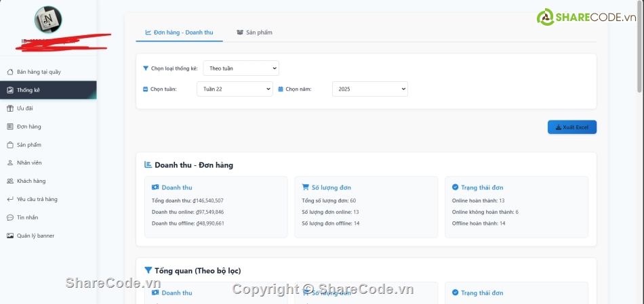This screenshot has width=644, height=304.
Task: Open the Tuần 22 week dropdown
Action: click(235, 89)
